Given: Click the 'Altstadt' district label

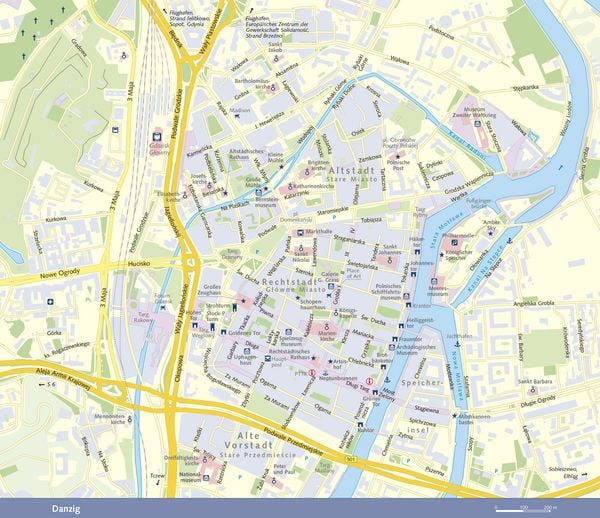Looking at the screenshot, I should 352,170.
